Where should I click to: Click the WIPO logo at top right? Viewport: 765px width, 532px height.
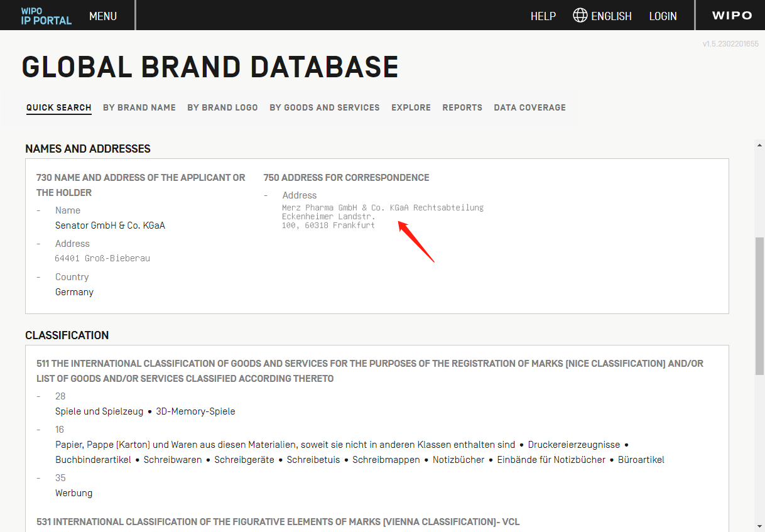[x=732, y=16]
